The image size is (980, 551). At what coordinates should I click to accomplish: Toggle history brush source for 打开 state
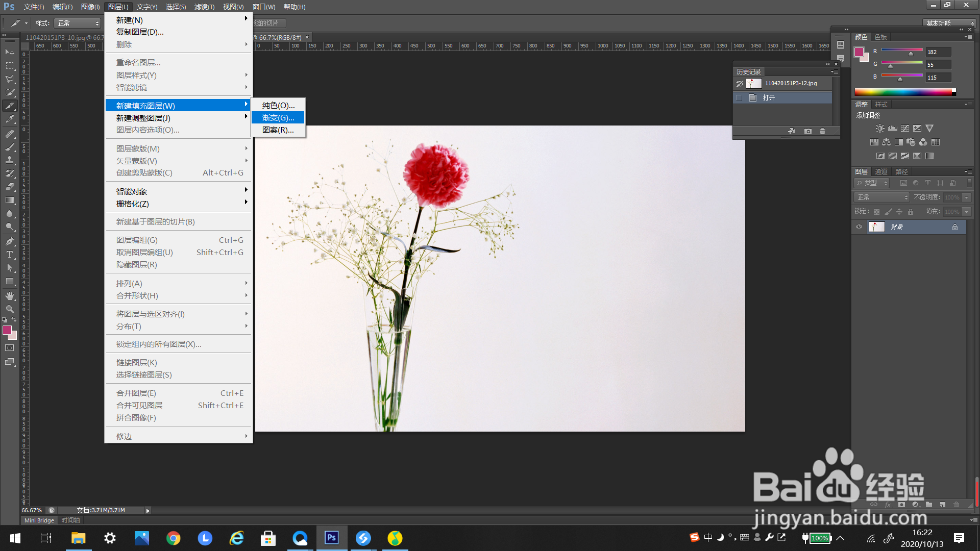pyautogui.click(x=739, y=98)
